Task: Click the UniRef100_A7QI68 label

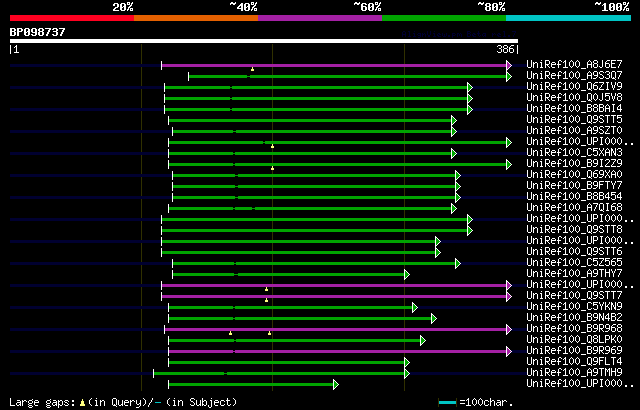Action: pyautogui.click(x=574, y=208)
